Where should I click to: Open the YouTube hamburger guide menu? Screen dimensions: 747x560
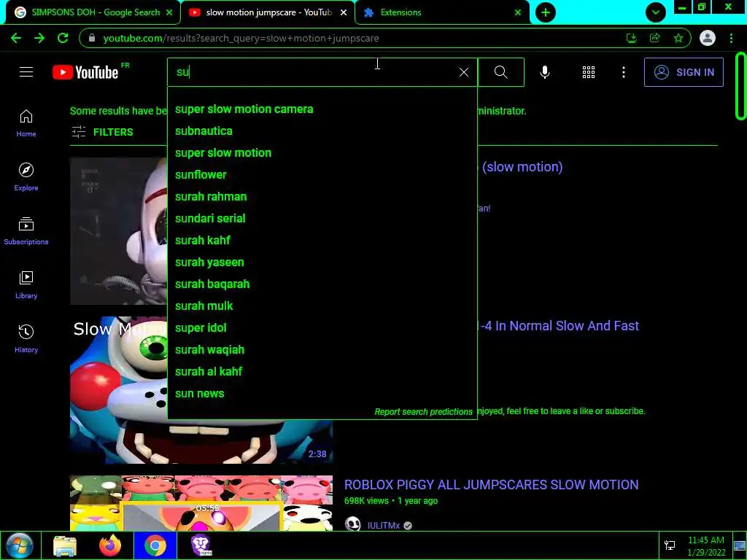click(26, 72)
